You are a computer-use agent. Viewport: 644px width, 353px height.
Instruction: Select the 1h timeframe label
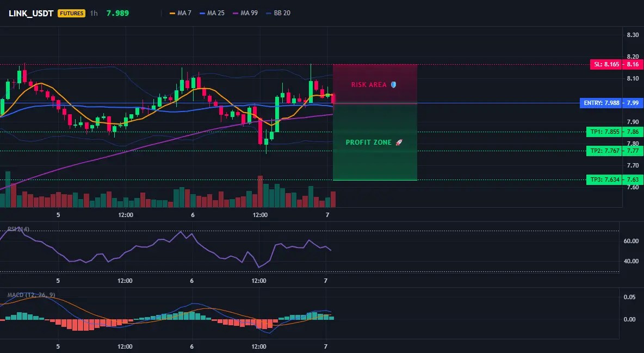click(94, 13)
